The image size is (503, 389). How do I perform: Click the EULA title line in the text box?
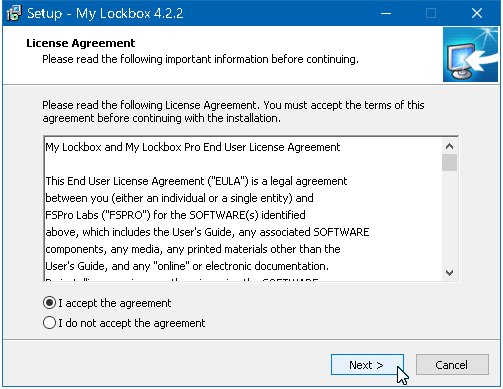tap(193, 147)
